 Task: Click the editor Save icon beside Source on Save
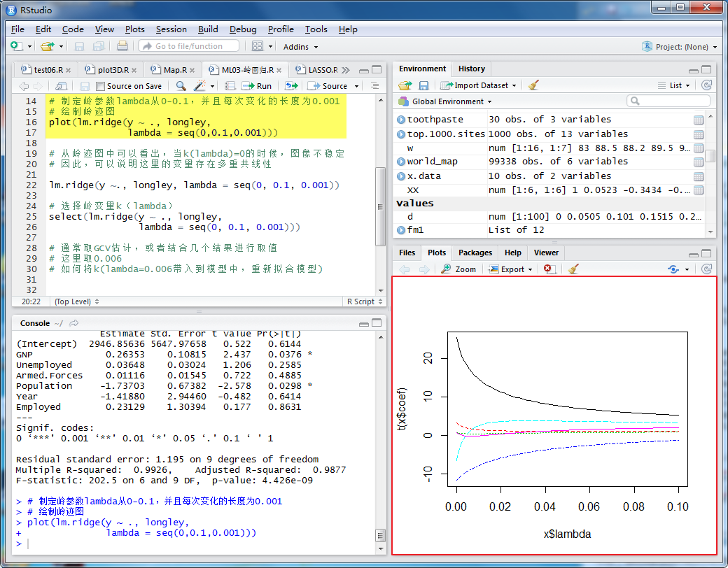tap(85, 86)
